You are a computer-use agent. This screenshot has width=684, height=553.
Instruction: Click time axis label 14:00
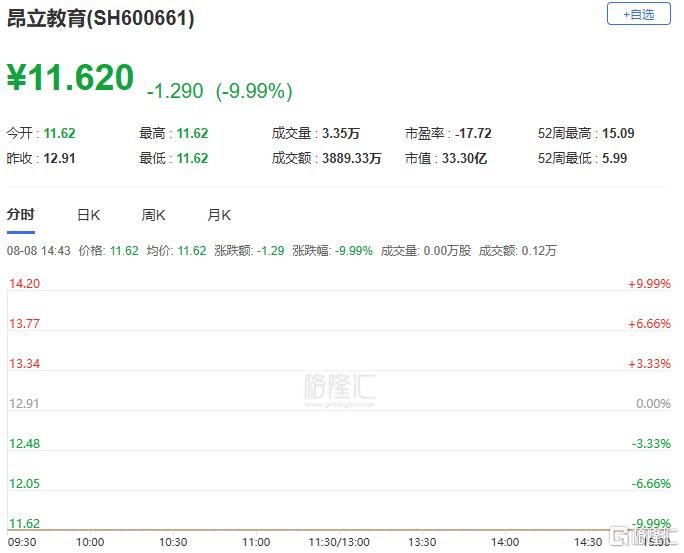point(505,542)
